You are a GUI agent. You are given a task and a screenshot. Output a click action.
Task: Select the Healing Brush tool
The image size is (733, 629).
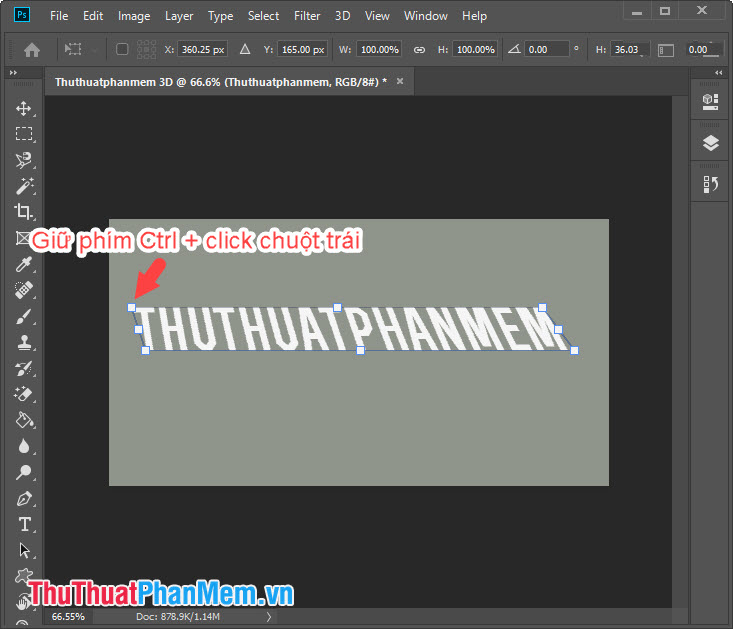[x=23, y=290]
